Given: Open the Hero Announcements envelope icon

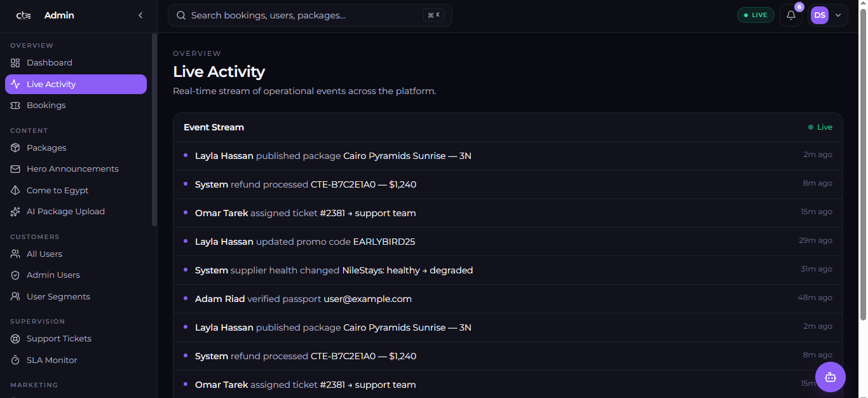Looking at the screenshot, I should tap(15, 169).
